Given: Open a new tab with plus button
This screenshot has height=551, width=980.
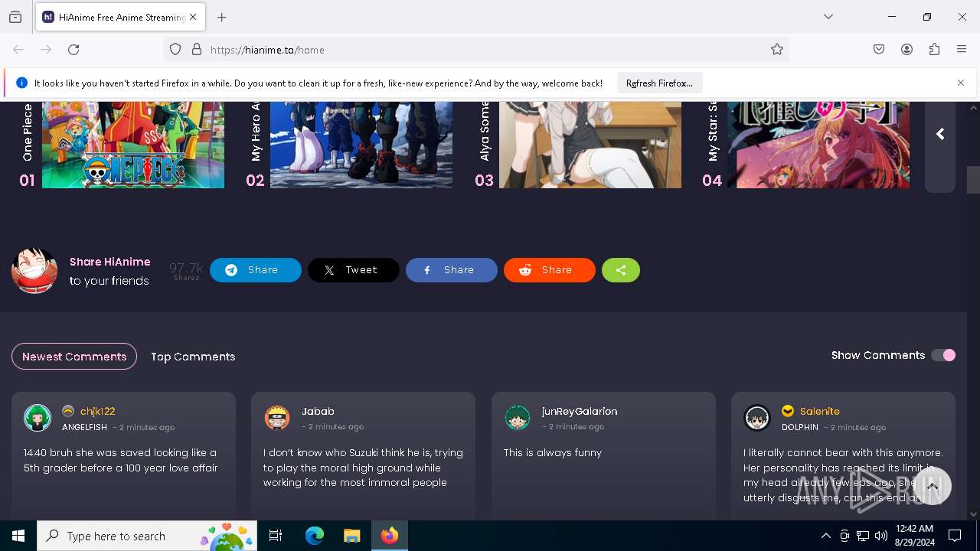Looking at the screenshot, I should point(222,17).
